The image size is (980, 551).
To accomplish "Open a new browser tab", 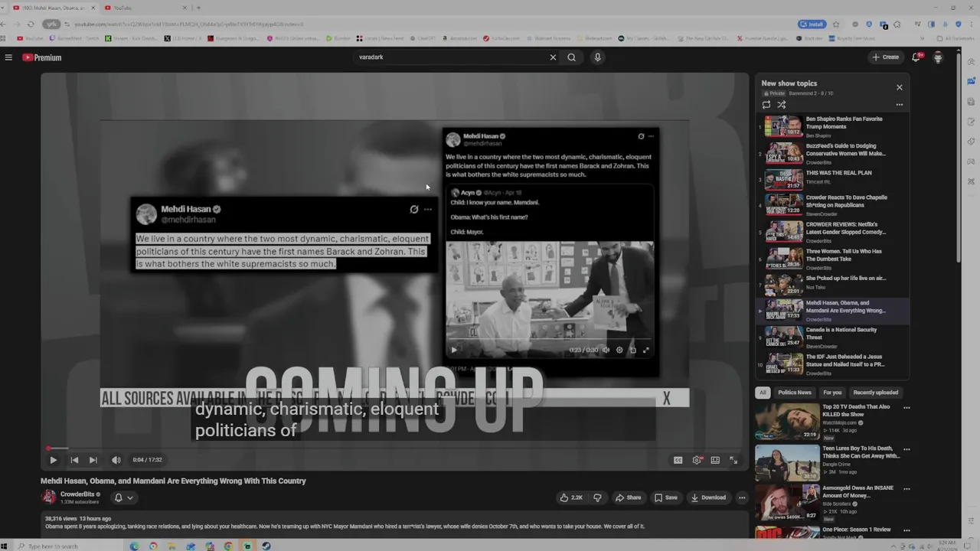I will [198, 8].
